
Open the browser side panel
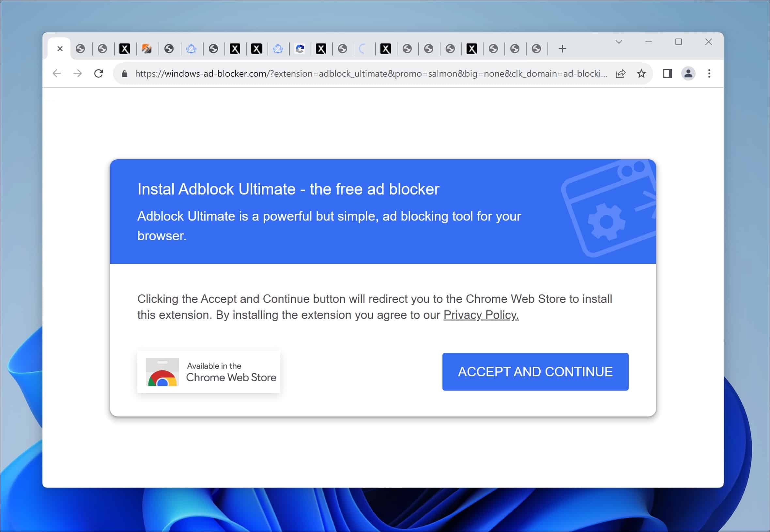[x=667, y=73]
